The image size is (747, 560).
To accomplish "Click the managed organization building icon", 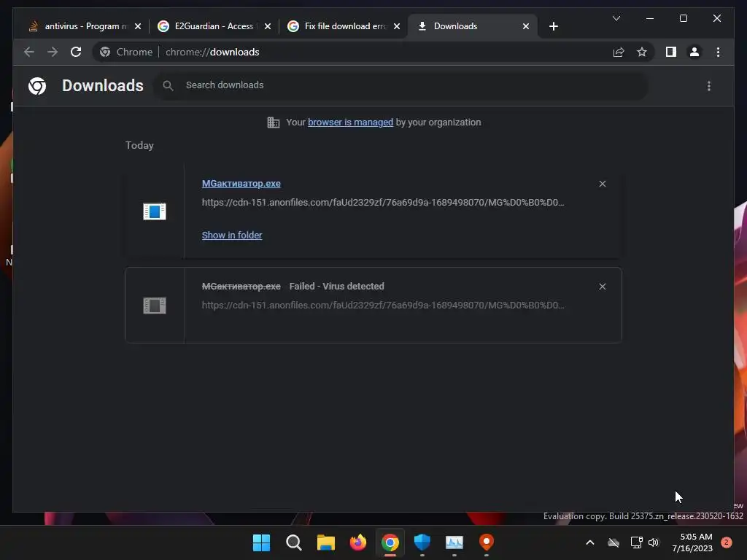I will 274,122.
